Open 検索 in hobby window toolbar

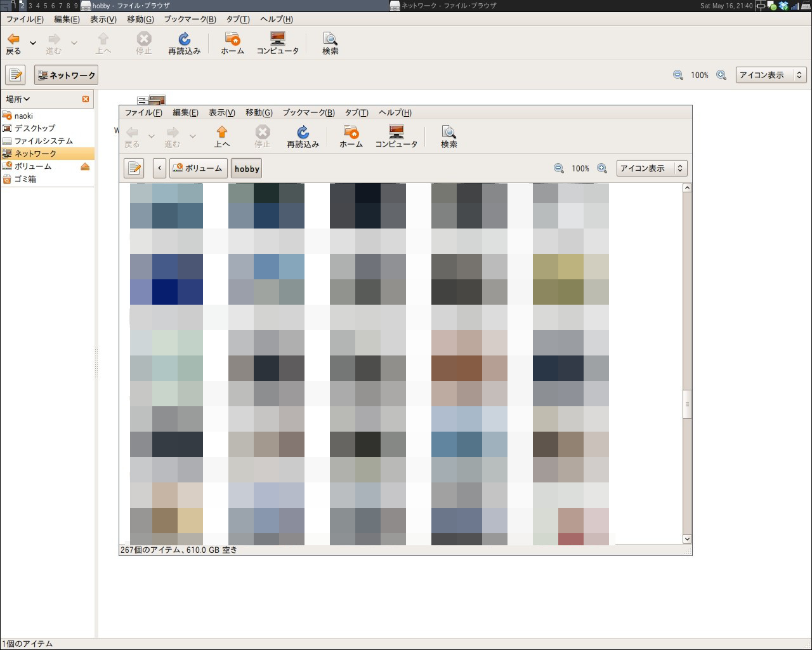[x=449, y=136]
